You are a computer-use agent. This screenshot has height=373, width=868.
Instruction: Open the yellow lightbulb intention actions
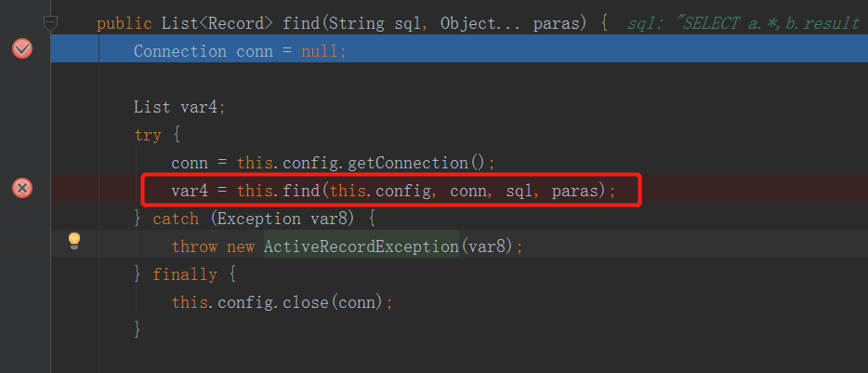74,241
